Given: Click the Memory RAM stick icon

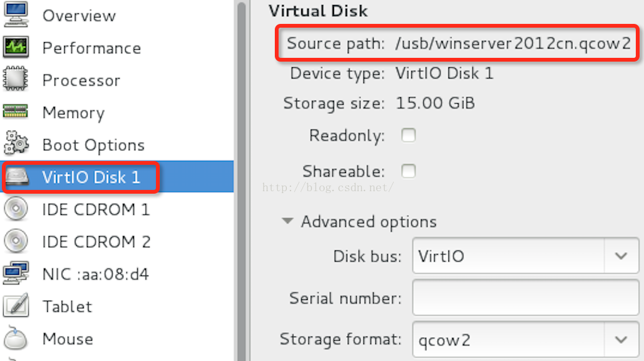Looking at the screenshot, I should [x=15, y=111].
